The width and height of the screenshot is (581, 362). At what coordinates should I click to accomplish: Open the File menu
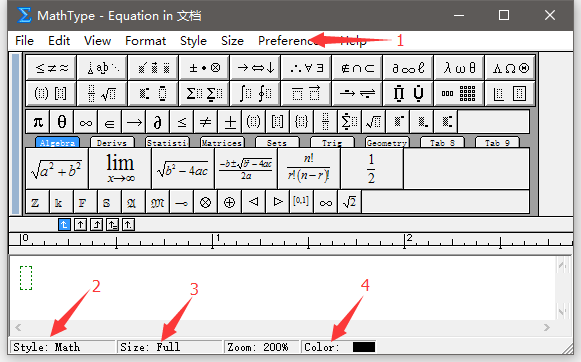(24, 40)
